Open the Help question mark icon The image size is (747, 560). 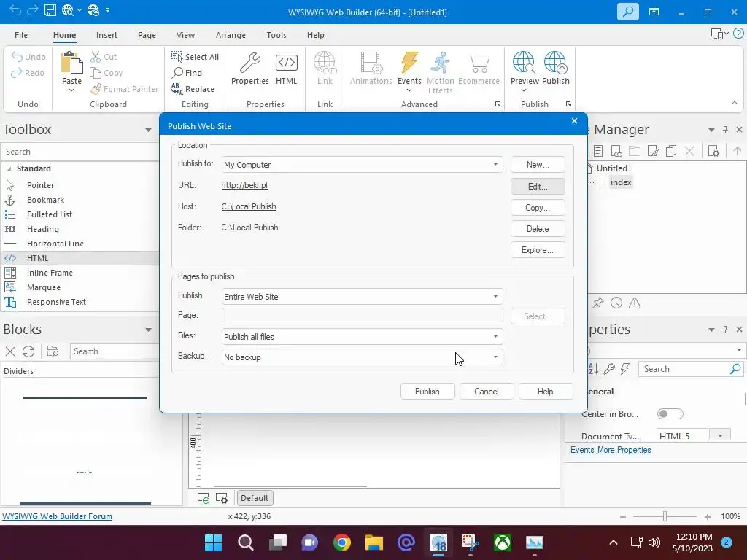(738, 34)
